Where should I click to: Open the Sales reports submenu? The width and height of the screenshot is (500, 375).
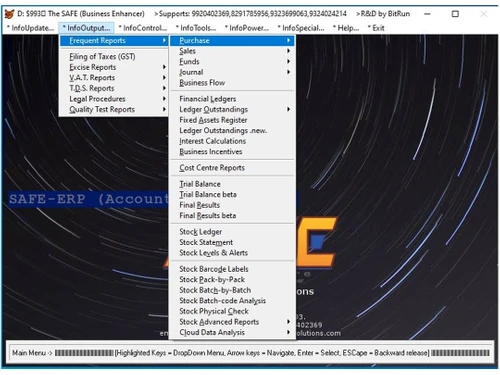pyautogui.click(x=232, y=51)
